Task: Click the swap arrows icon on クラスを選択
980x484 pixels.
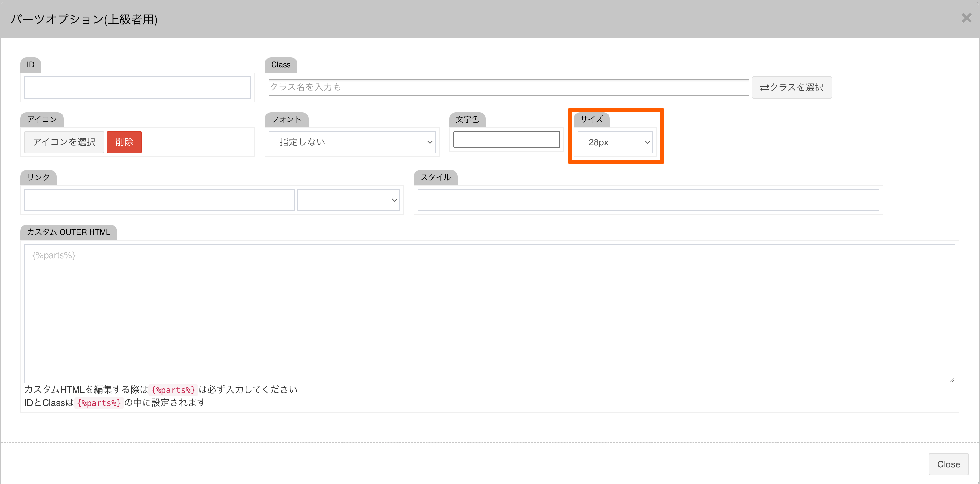Action: [x=765, y=88]
